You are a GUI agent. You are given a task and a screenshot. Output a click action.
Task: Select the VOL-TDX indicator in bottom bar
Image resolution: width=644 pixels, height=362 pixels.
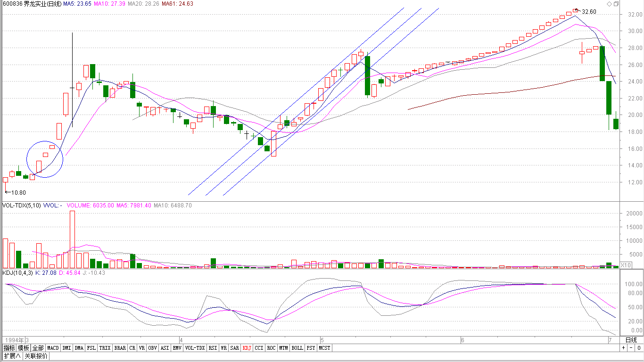tap(195, 348)
